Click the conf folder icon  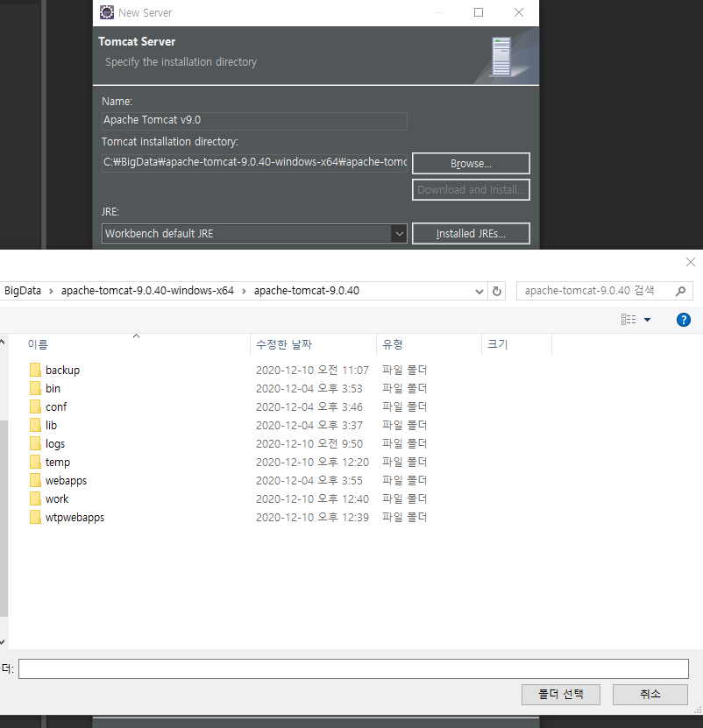click(x=35, y=406)
